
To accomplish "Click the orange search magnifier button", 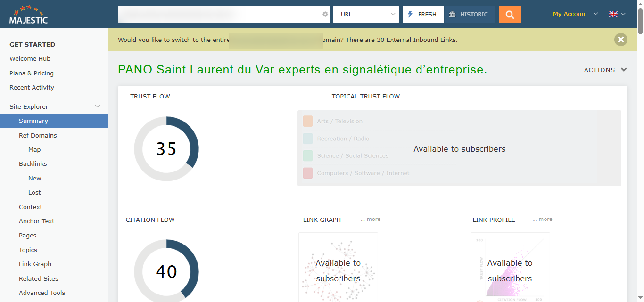I will [x=510, y=15].
